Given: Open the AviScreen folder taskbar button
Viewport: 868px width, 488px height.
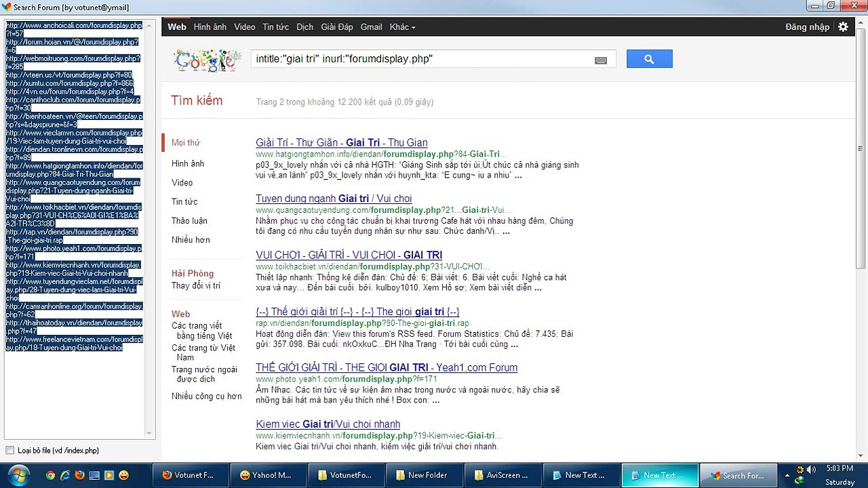Looking at the screenshot, I should (502, 475).
